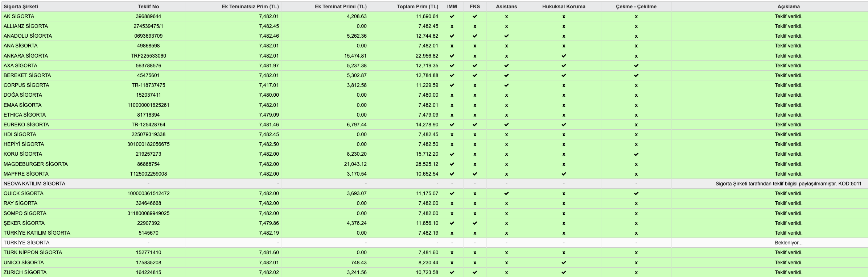Image resolution: width=868 pixels, height=277 pixels.
Task: Click the FKS x mark for ANKARA SİGORTA
Action: [x=475, y=56]
